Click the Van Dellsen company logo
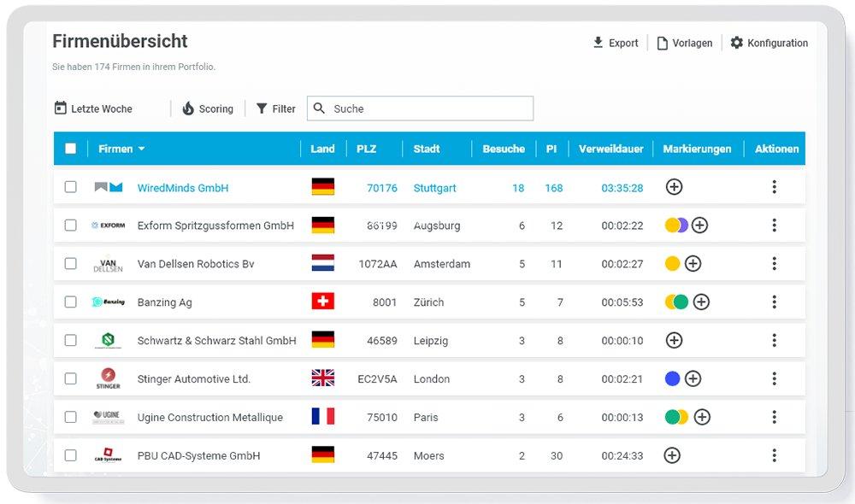 [x=108, y=265]
